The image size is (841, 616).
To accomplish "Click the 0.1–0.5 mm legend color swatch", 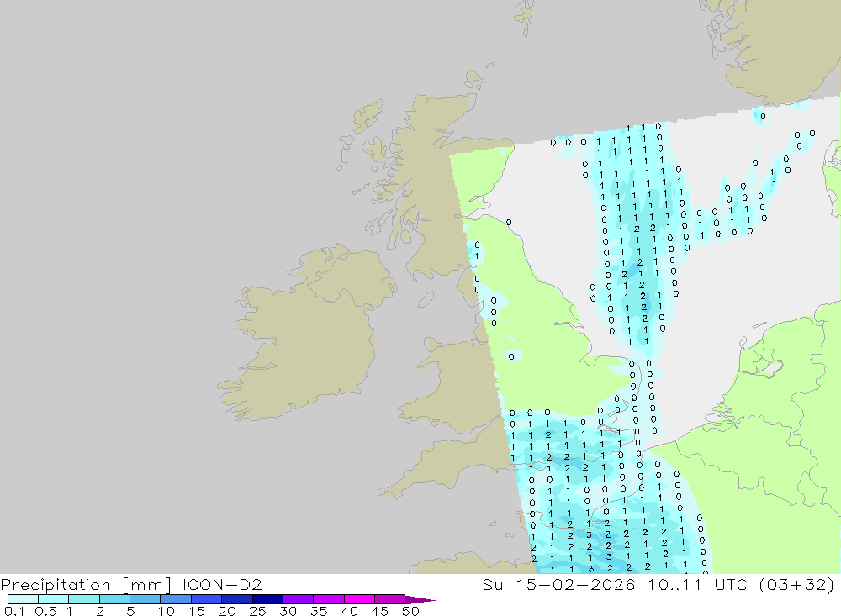I will (23, 599).
